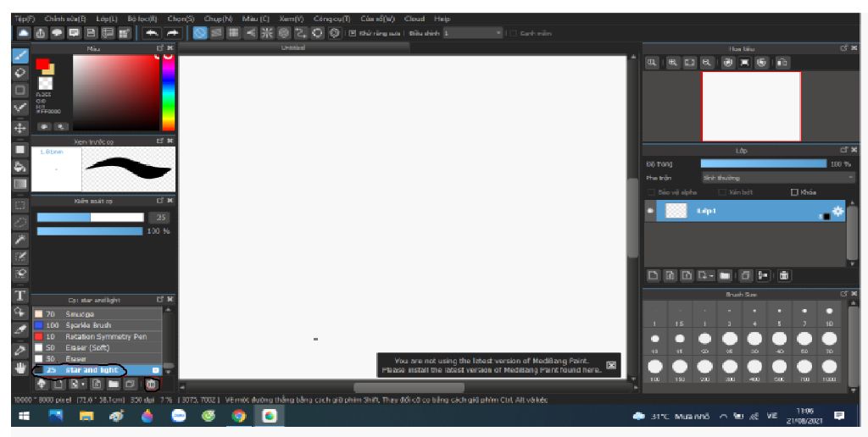Image resolution: width=868 pixels, height=437 pixels.
Task: Delete brush with the trash icon
Action: pos(151,384)
